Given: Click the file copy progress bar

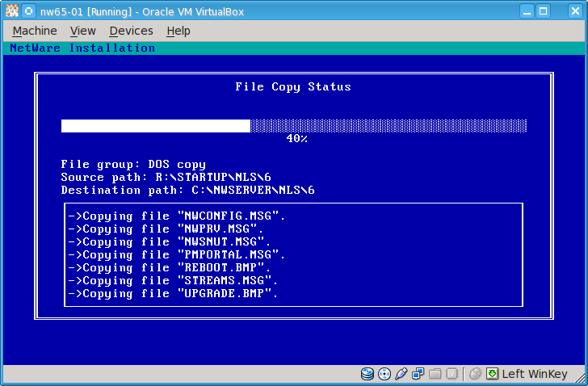Looking at the screenshot, I should pyautogui.click(x=294, y=126).
